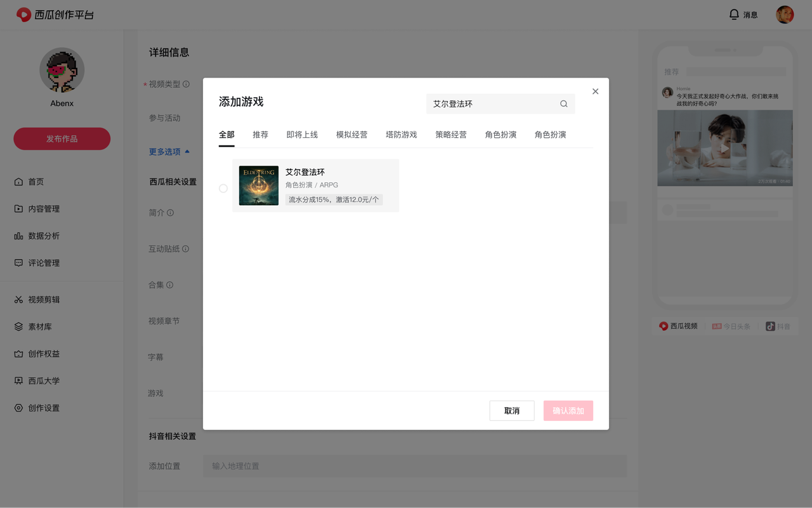Click info icon next to 合集

click(x=170, y=285)
